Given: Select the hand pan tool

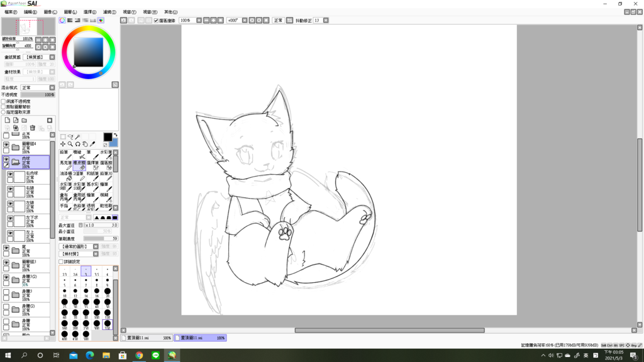Looking at the screenshot, I should [x=85, y=144].
